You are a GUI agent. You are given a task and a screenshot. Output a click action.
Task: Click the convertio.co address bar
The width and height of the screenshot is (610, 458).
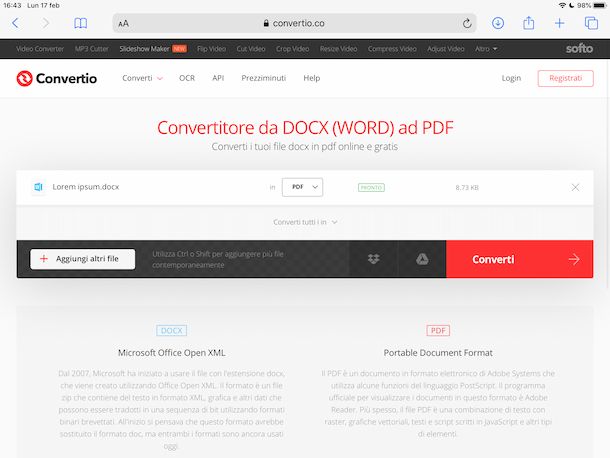pos(294,23)
